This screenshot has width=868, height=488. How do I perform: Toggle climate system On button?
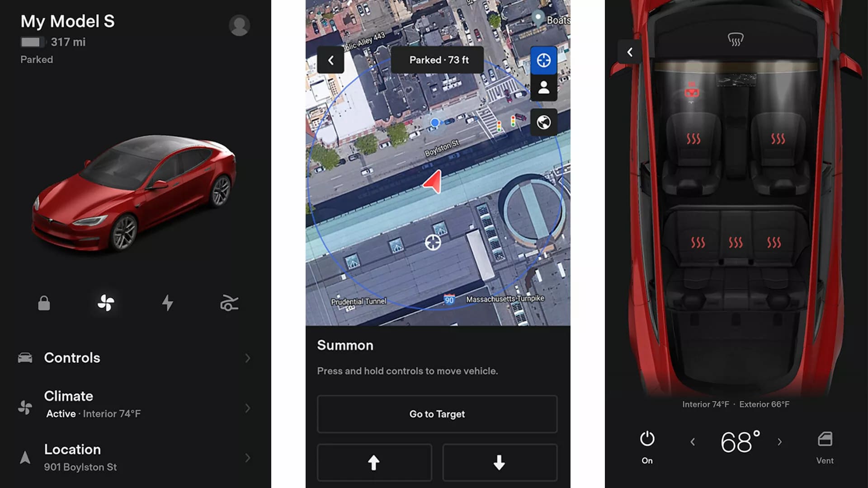click(x=647, y=440)
